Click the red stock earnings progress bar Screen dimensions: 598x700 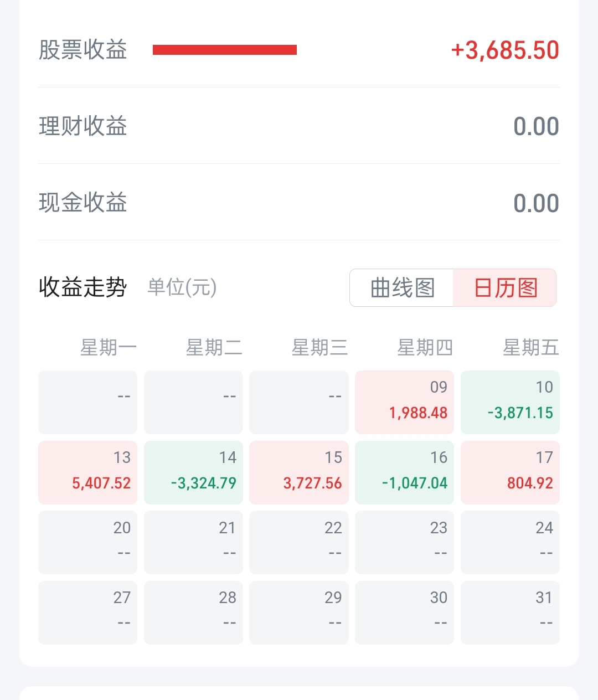click(225, 50)
